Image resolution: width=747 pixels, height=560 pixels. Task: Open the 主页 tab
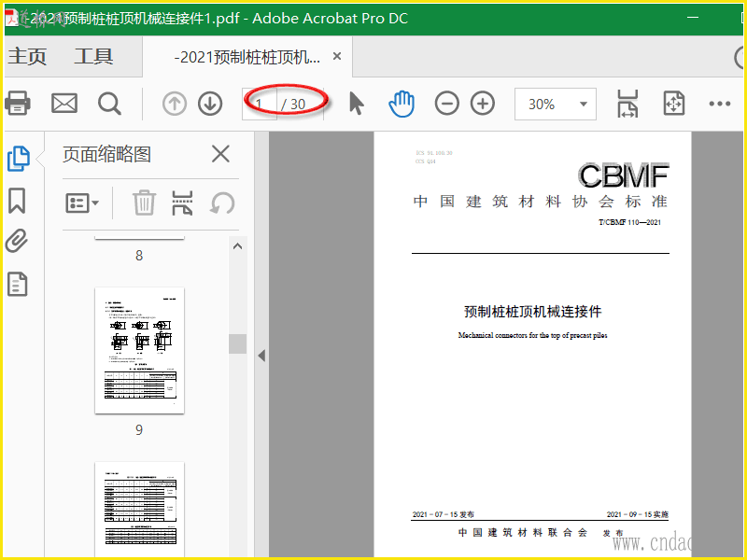pyautogui.click(x=27, y=57)
